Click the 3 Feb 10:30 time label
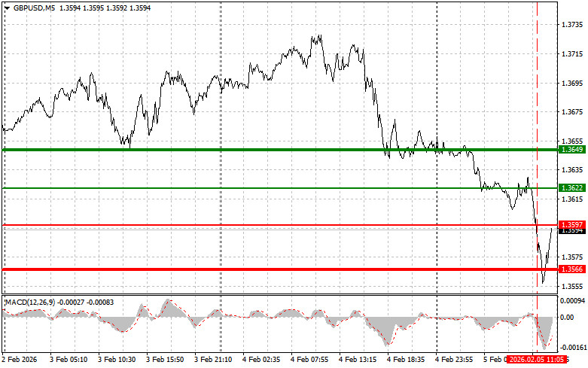Screen dimensions: 588x368 point(117,360)
